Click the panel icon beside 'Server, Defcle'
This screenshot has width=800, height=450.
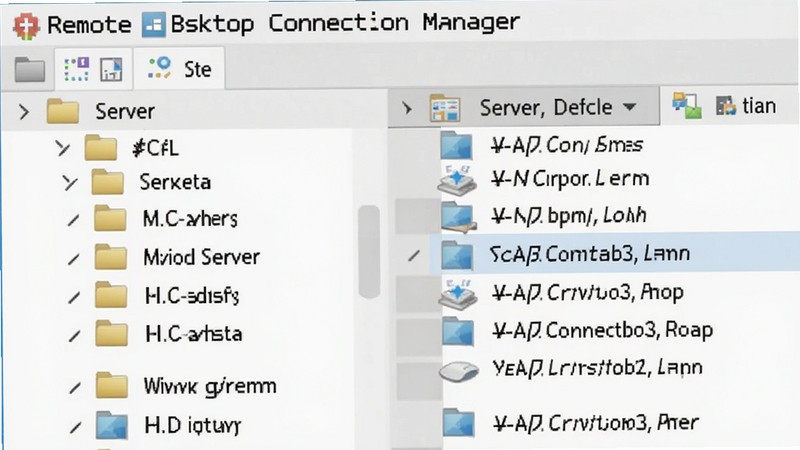pos(445,108)
